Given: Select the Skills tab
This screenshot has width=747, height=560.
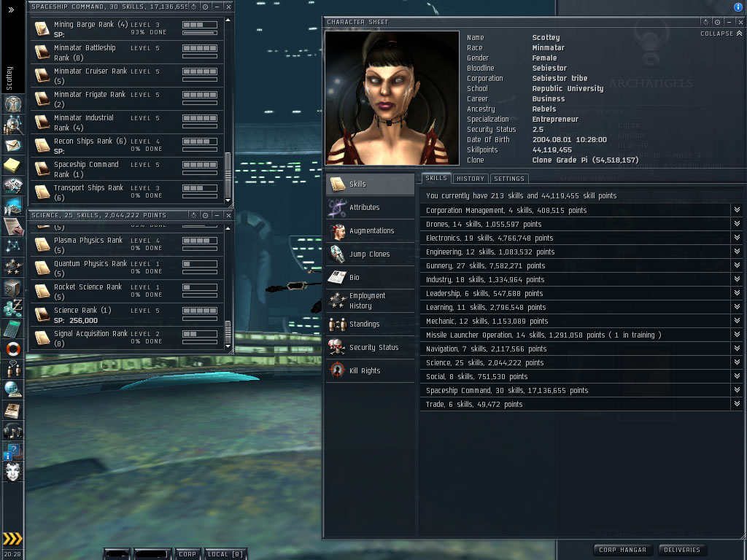Looking at the screenshot, I should tap(436, 178).
